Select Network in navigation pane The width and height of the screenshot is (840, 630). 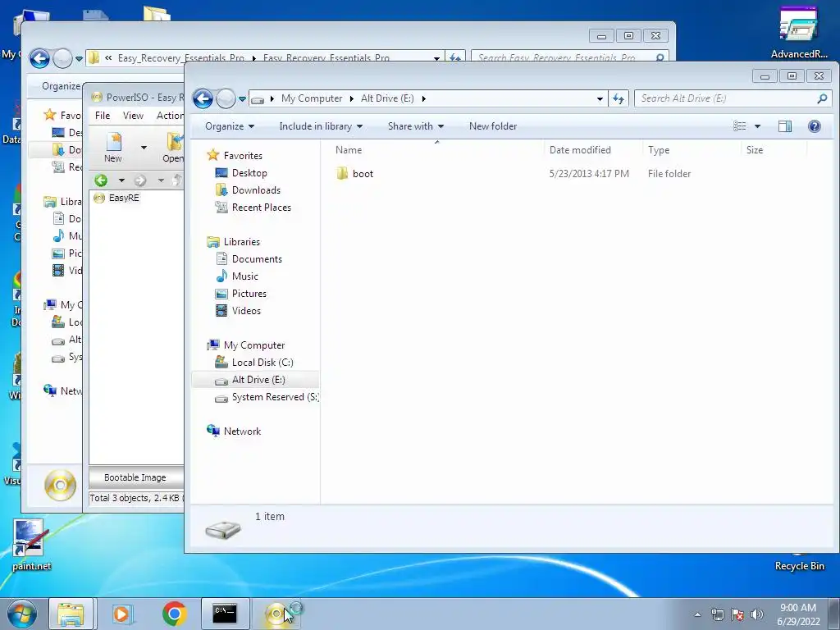[242, 431]
